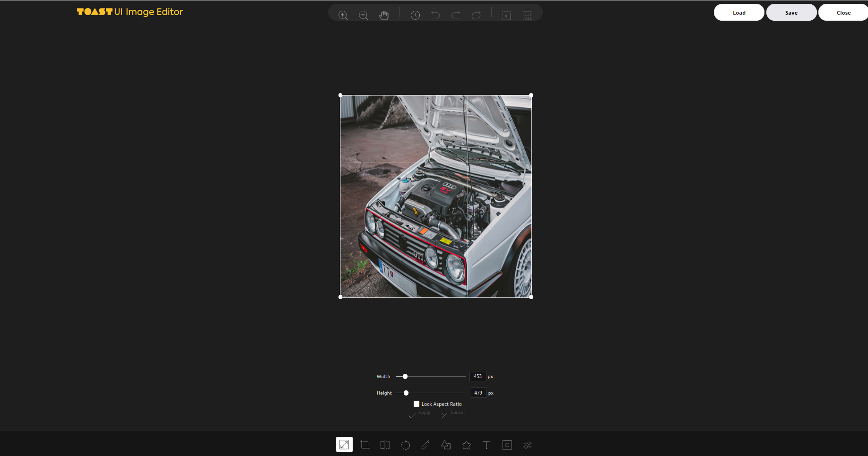The width and height of the screenshot is (868, 456).
Task: Enable Lock Aspect Ratio checkbox
Action: point(417,404)
